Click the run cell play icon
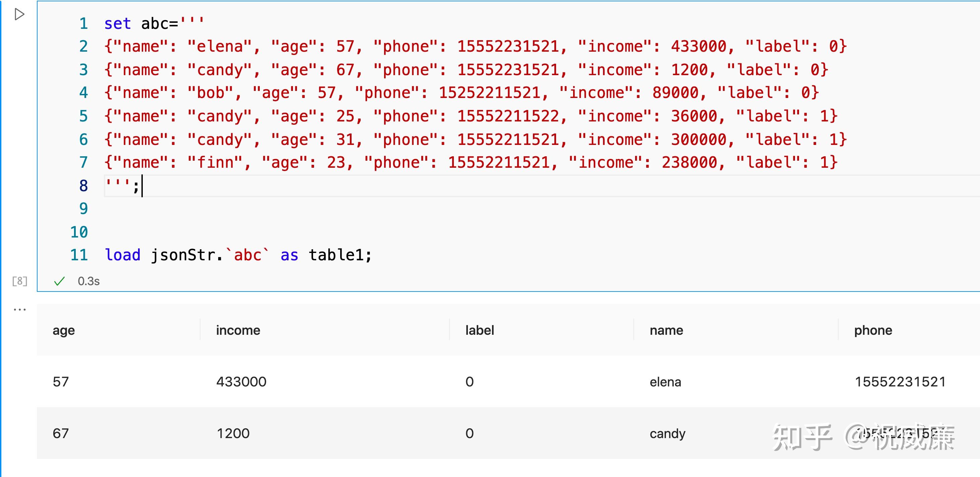The height and width of the screenshot is (477, 980). coord(19,14)
